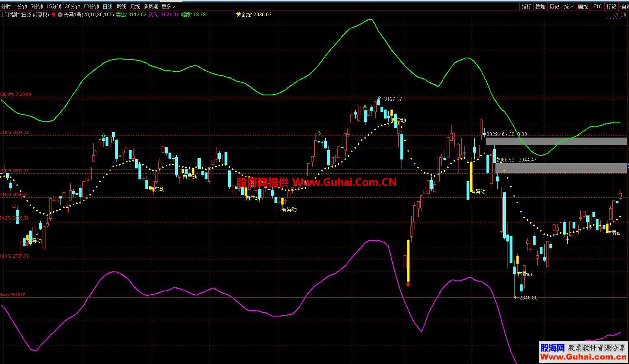Click the 3127.17 high price label
Image resolution: width=629 pixels, height=364 pixels.
393,99
